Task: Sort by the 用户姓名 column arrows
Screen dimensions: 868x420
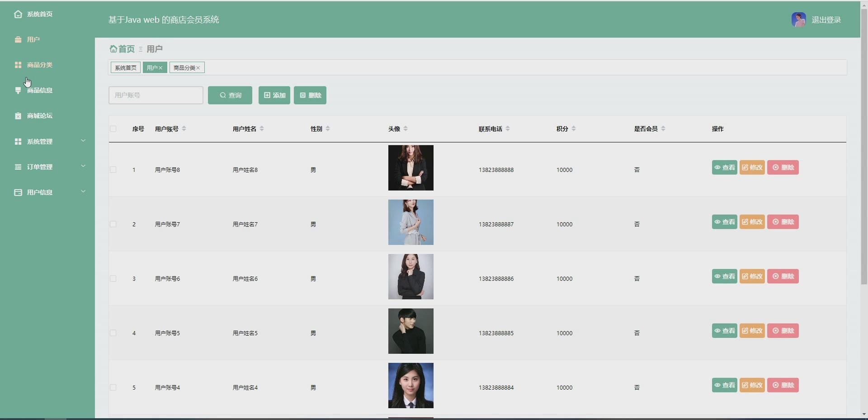Action: point(262,129)
